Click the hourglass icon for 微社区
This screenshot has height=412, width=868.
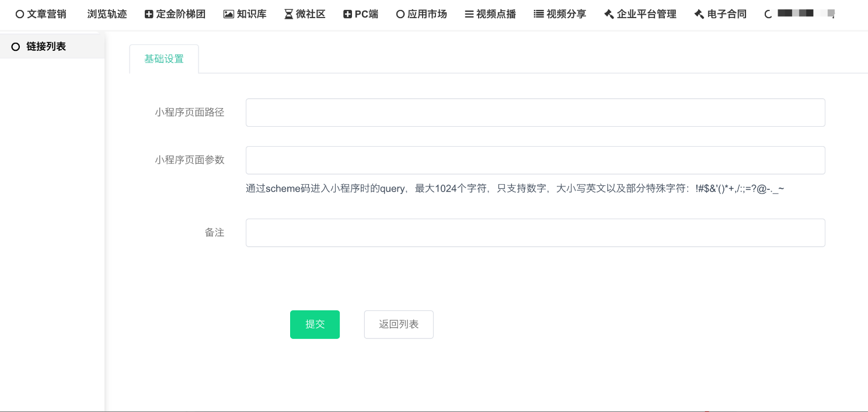288,15
